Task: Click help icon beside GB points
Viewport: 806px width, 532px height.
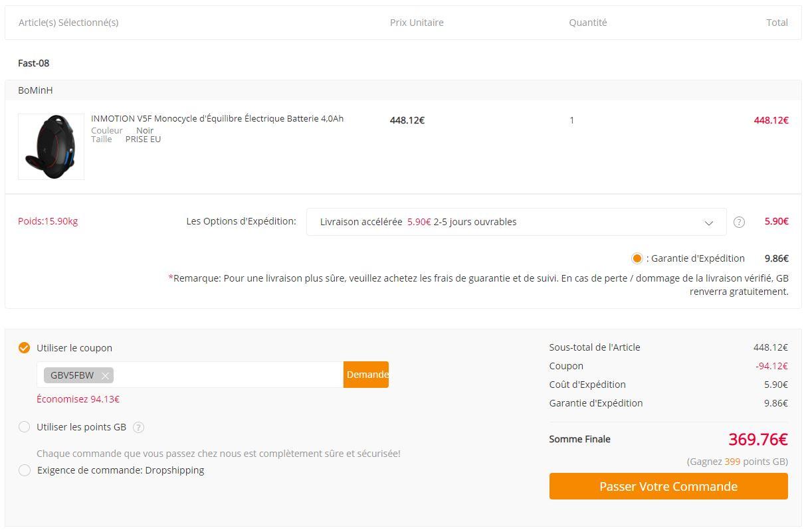Action: pyautogui.click(x=138, y=427)
